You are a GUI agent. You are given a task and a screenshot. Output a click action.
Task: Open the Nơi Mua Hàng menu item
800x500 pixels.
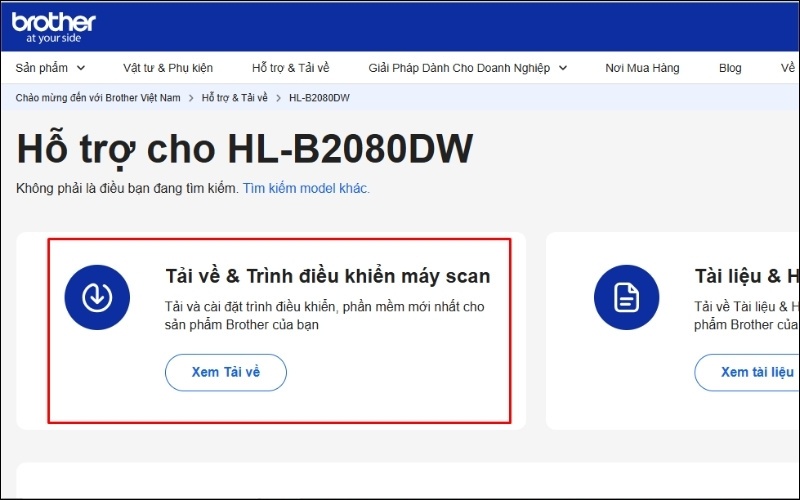pyautogui.click(x=642, y=68)
